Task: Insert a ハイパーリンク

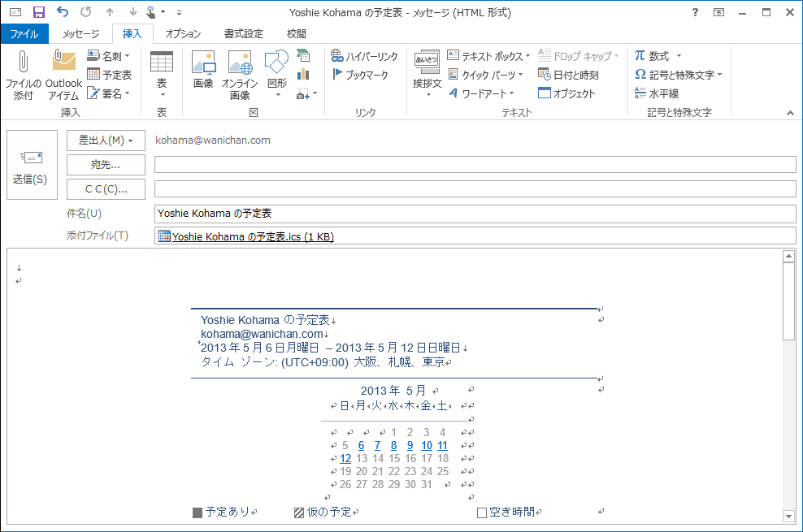Action: (364, 56)
